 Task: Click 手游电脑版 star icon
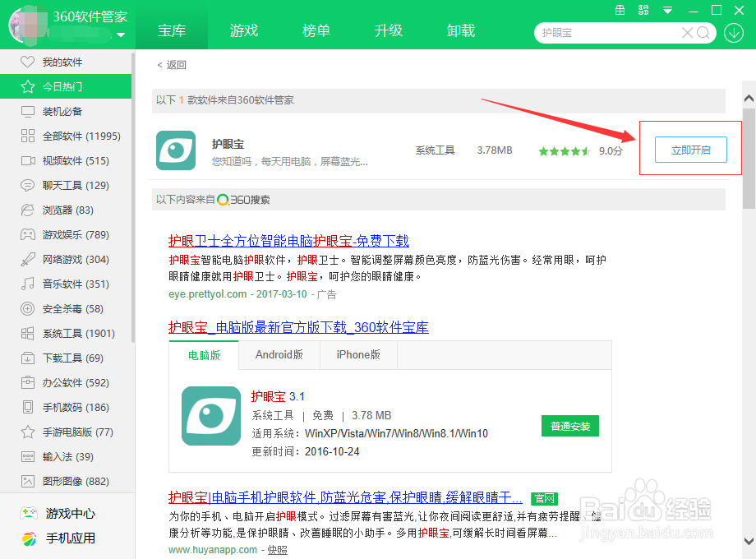27,432
